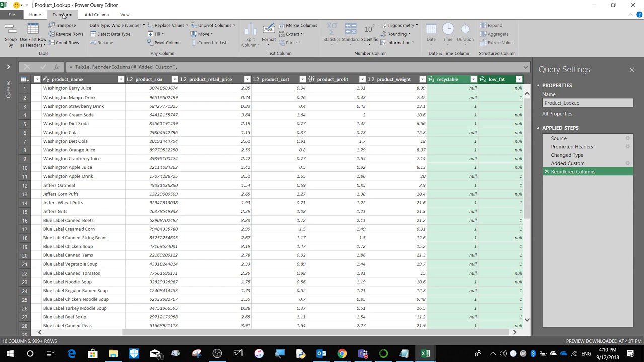The width and height of the screenshot is (644, 362).
Task: Open Google Chrome from the taskbar
Action: 342,354
